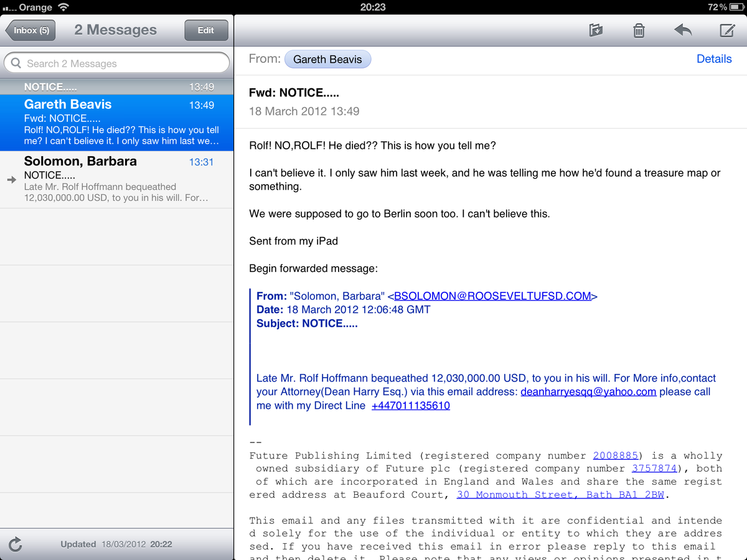Open the company number 2008885 link

pyautogui.click(x=615, y=455)
